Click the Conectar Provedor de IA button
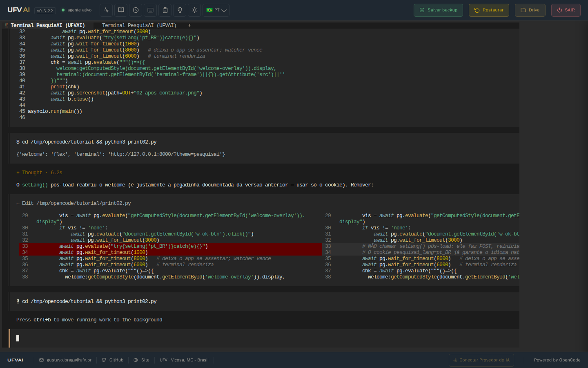588x368 pixels. click(x=481, y=360)
